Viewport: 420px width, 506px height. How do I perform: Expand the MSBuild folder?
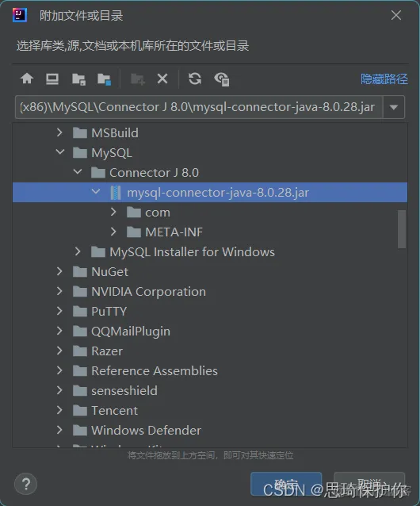59,132
